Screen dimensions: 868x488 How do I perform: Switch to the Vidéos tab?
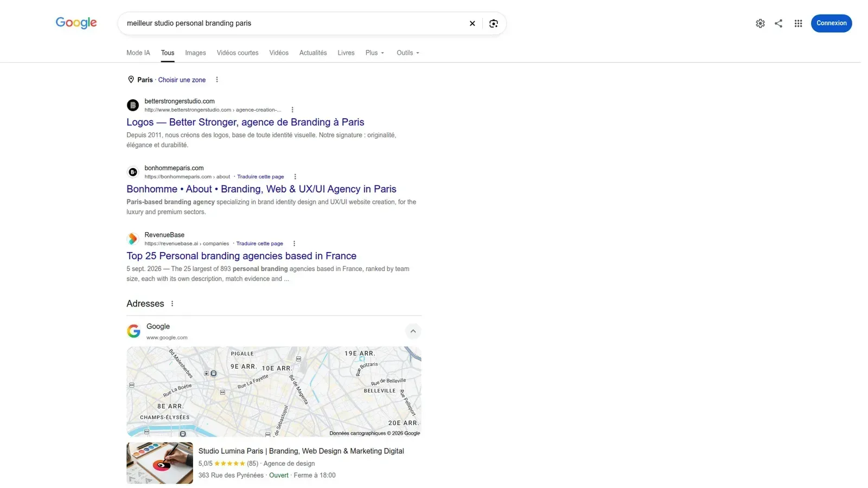pyautogui.click(x=279, y=53)
